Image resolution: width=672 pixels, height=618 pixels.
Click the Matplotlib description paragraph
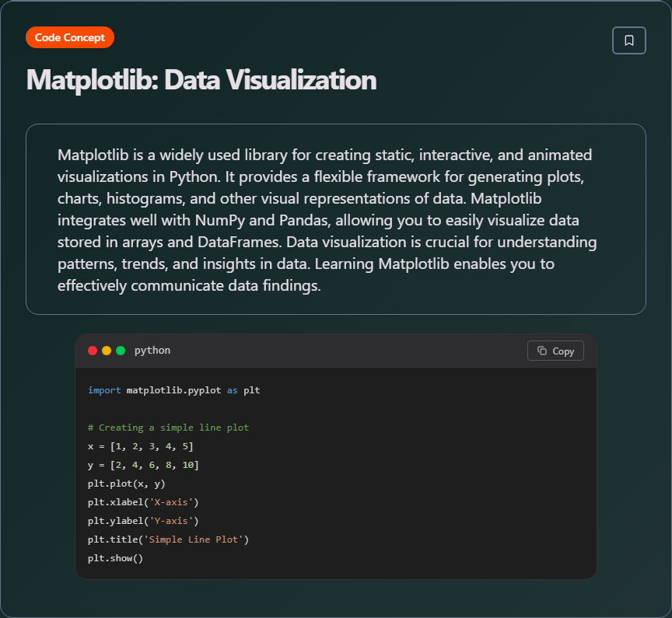click(327, 220)
